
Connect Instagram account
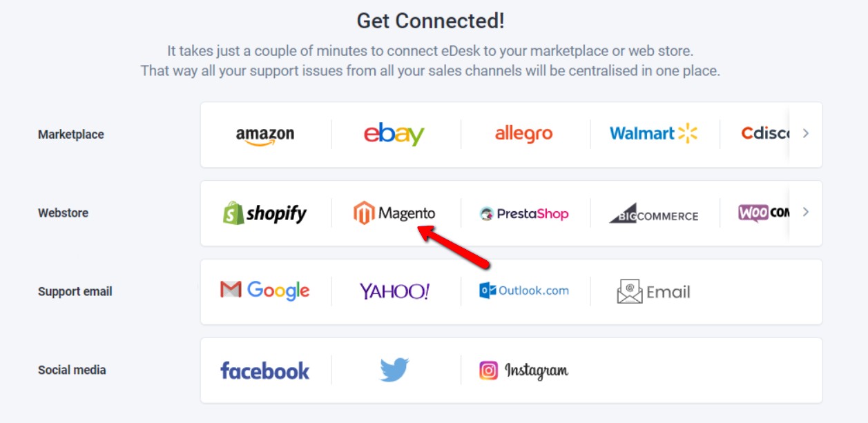click(x=524, y=370)
